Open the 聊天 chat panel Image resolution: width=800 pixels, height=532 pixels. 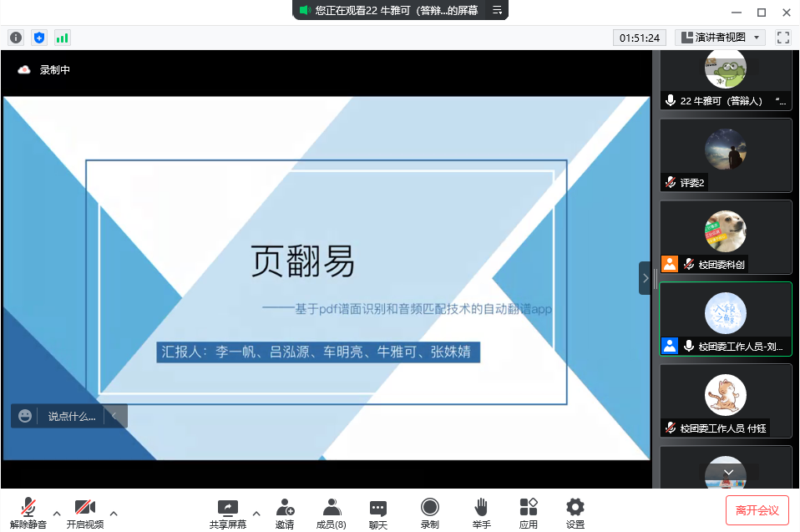point(378,513)
